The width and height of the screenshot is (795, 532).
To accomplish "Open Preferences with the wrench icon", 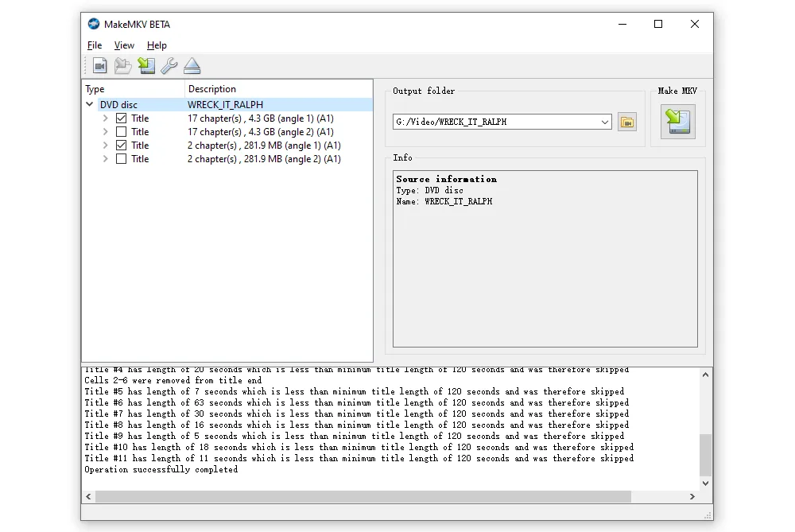I will click(x=169, y=65).
